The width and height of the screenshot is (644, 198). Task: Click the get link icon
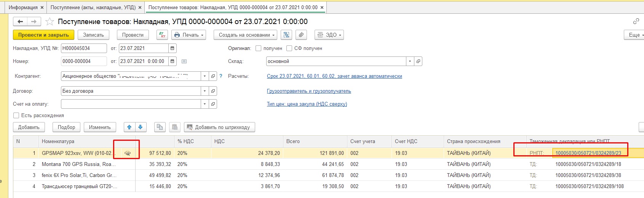point(636,21)
